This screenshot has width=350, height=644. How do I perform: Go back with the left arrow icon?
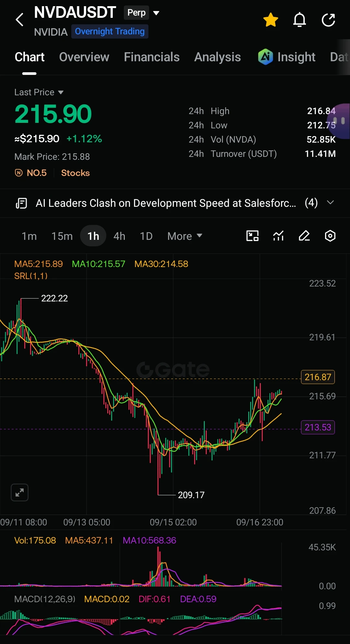coord(19,20)
